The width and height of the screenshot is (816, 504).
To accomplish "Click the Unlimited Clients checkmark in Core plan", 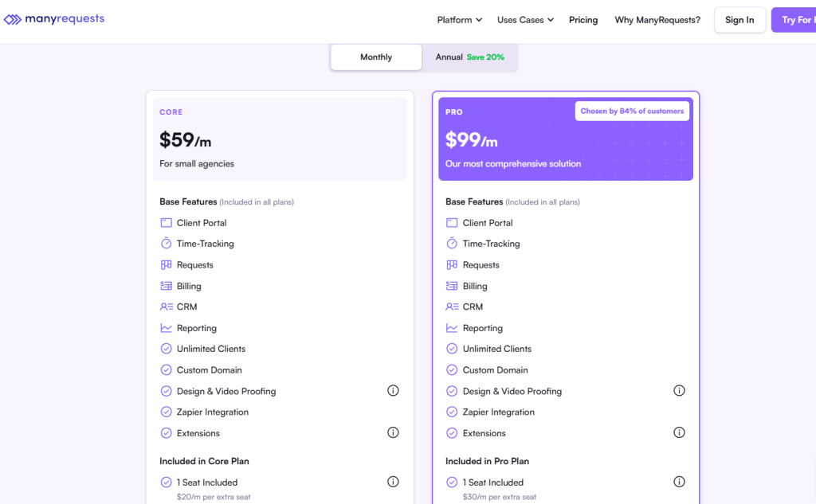I will click(166, 349).
